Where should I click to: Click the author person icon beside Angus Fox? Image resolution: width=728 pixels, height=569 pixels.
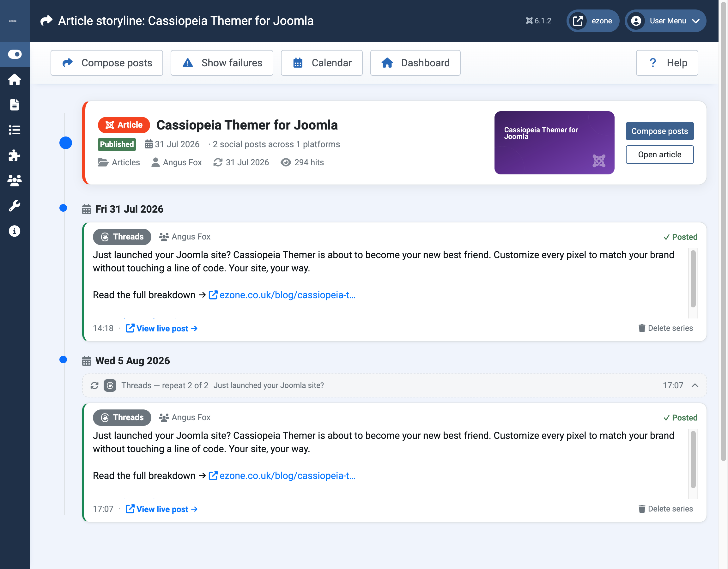[x=155, y=162]
